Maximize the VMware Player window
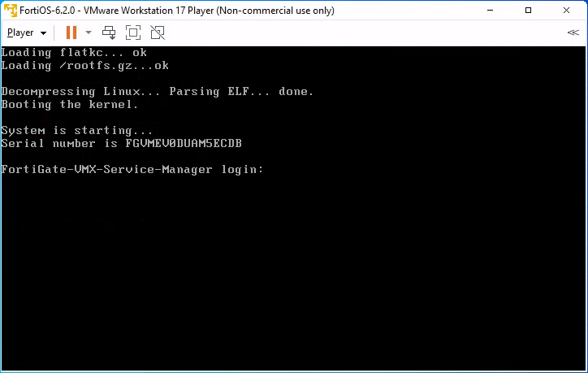Image resolution: width=588 pixels, height=373 pixels. [x=528, y=10]
